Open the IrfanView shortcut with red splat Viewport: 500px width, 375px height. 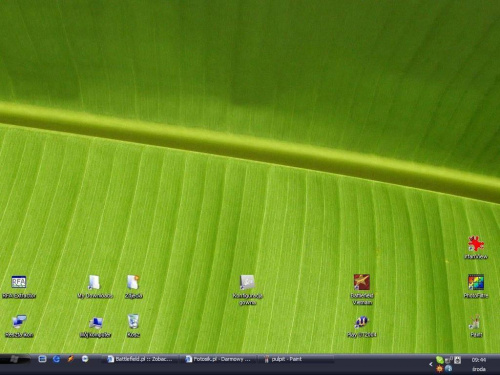(x=476, y=247)
